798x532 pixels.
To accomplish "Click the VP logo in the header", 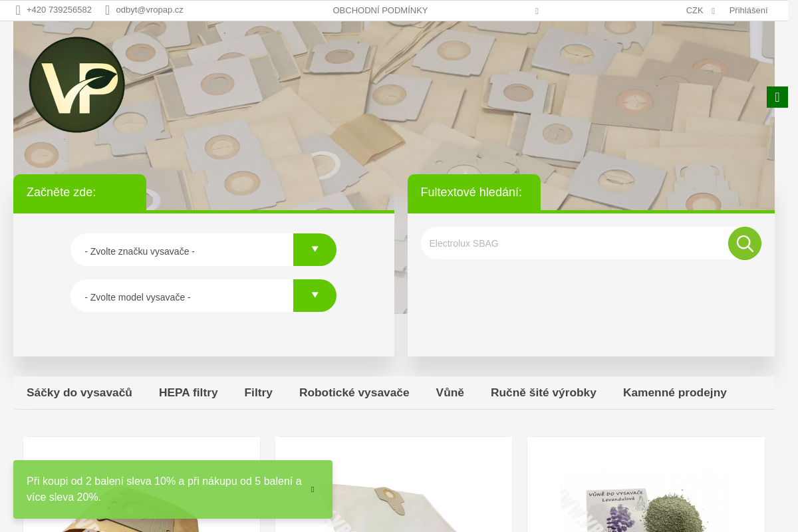I will (x=77, y=84).
